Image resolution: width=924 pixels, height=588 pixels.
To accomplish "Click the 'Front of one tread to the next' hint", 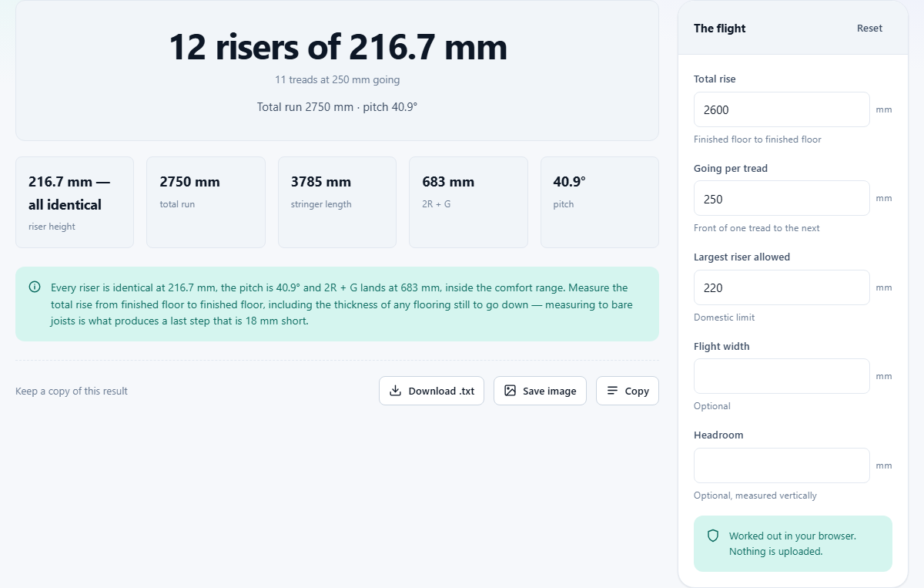I will (757, 228).
